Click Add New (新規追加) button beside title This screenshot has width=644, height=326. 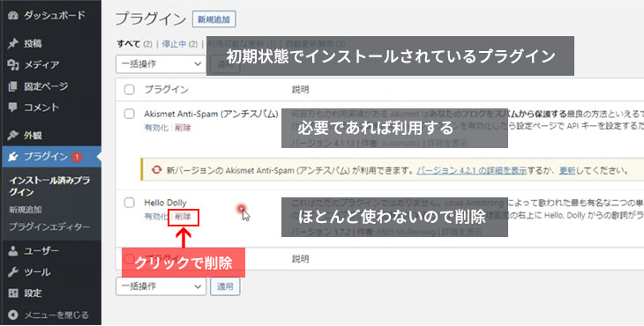pos(214,19)
